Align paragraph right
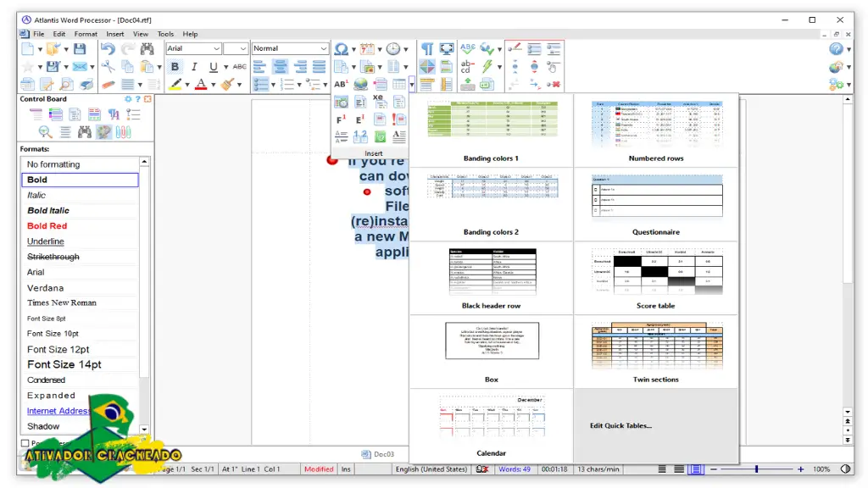Image resolution: width=868 pixels, height=488 pixels. pyautogui.click(x=300, y=67)
